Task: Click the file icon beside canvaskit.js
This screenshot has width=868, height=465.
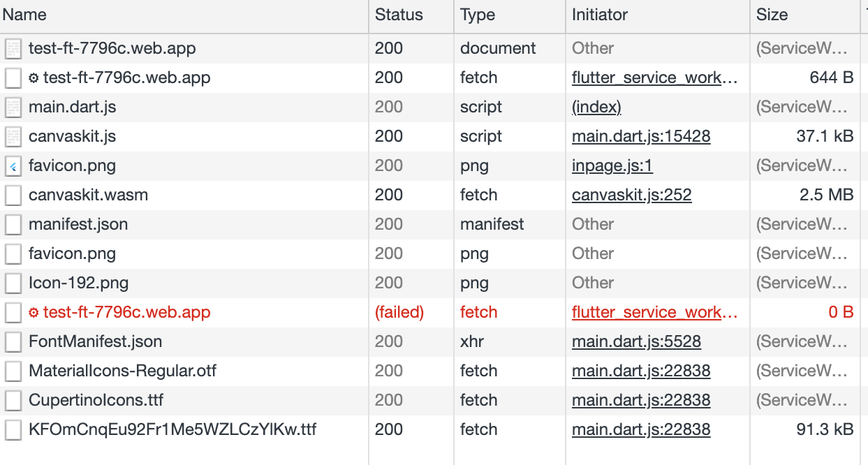Action: [13, 137]
